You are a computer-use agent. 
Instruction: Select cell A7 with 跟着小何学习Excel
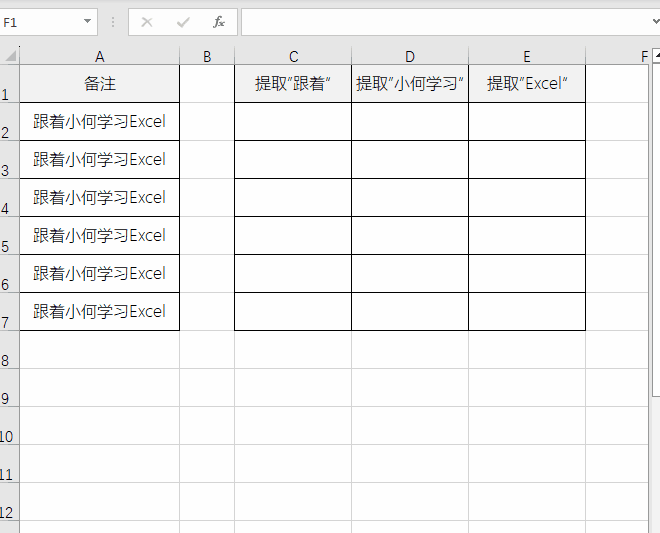tap(100, 312)
